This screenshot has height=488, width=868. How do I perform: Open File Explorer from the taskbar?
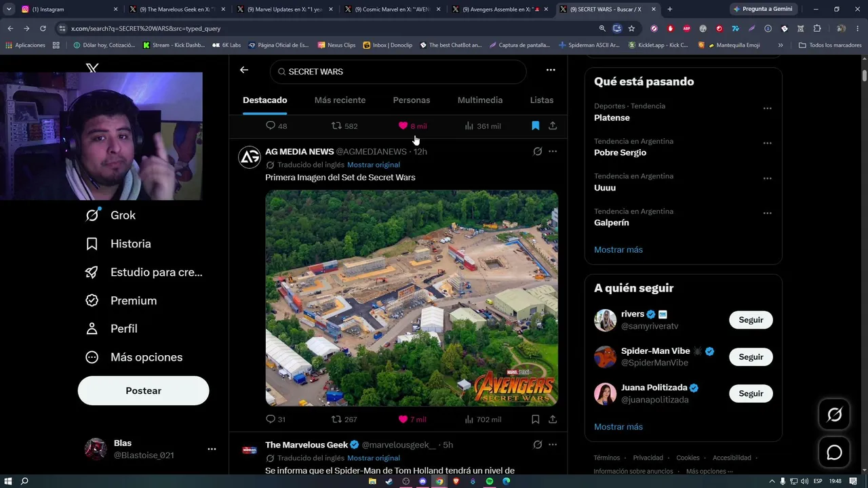tap(372, 481)
